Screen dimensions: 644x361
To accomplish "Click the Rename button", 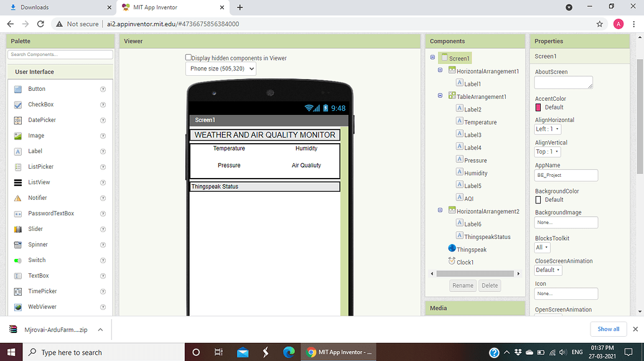I will (x=462, y=286).
